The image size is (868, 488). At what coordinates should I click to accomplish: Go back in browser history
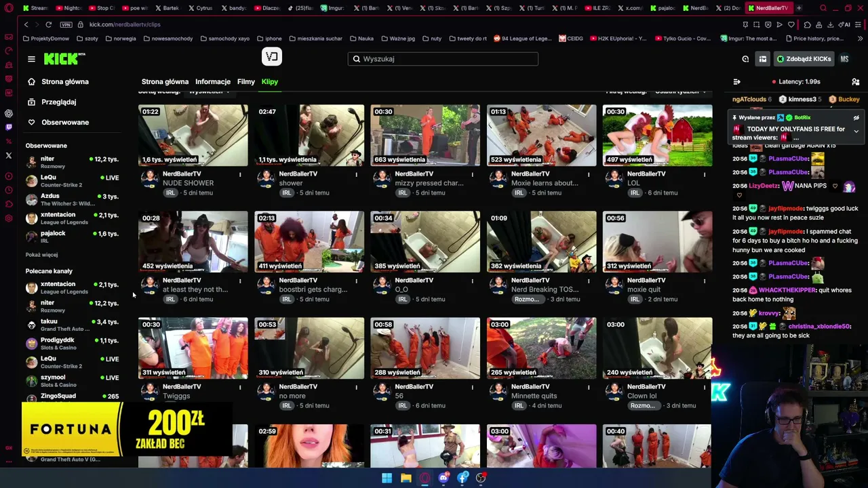click(26, 24)
